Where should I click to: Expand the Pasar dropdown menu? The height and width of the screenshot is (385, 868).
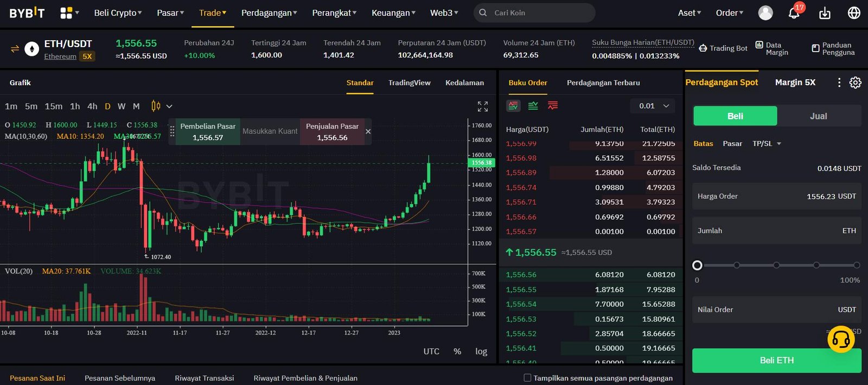click(x=170, y=12)
